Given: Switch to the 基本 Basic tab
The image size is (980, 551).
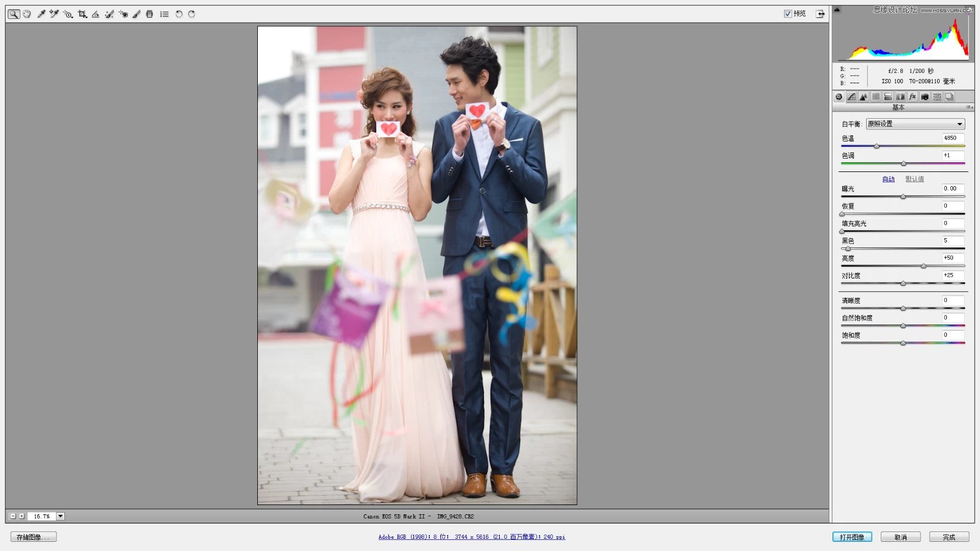Looking at the screenshot, I should [840, 97].
